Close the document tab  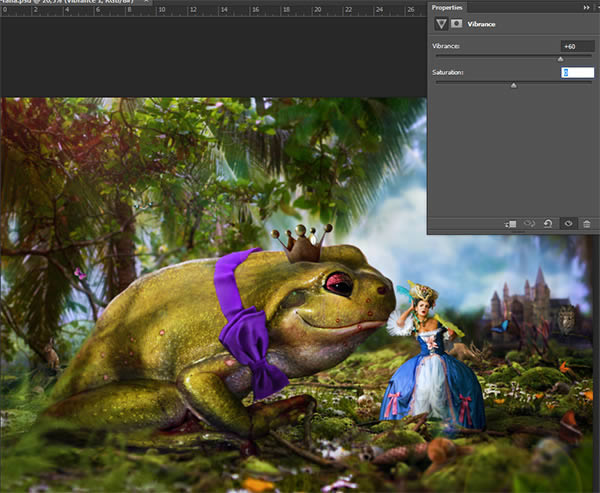pos(147,2)
